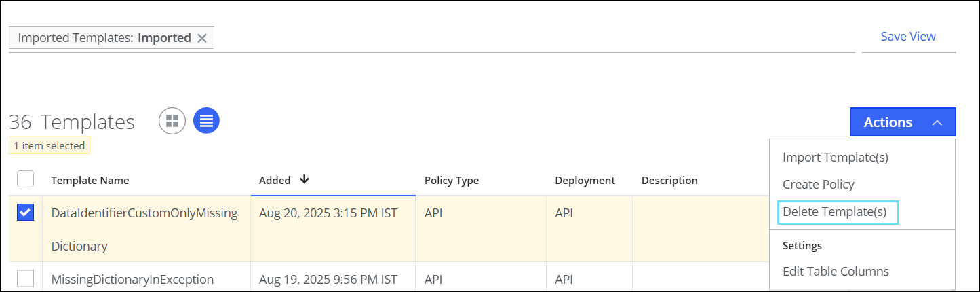
Task: Choose Import Template(s) from menu
Action: [x=835, y=158]
